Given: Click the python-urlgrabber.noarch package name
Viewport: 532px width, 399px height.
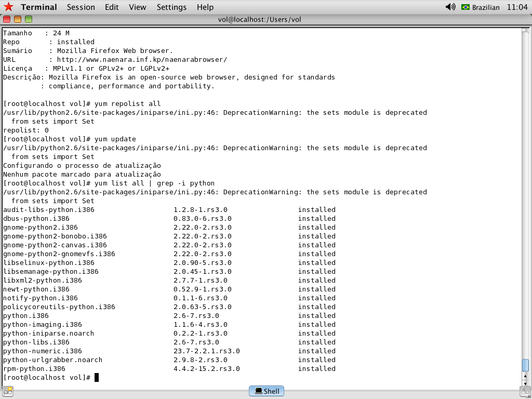Looking at the screenshot, I should point(52,360).
